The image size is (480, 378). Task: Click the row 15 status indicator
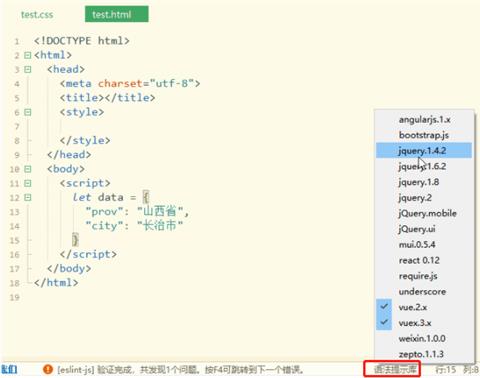click(x=446, y=369)
